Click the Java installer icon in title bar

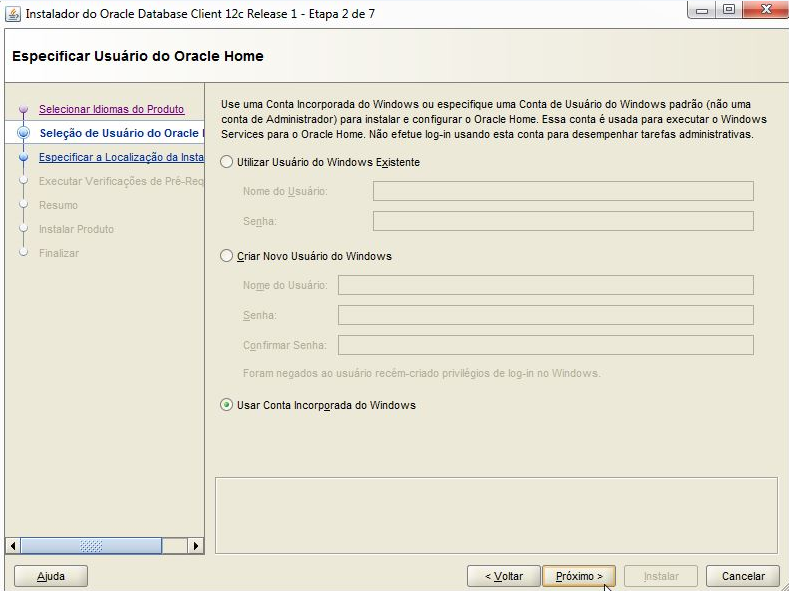[x=13, y=13]
